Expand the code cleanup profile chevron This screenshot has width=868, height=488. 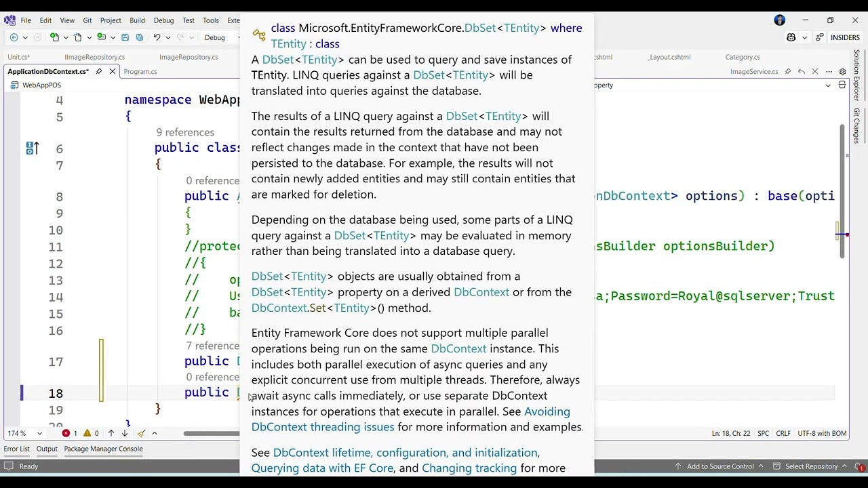(x=154, y=433)
